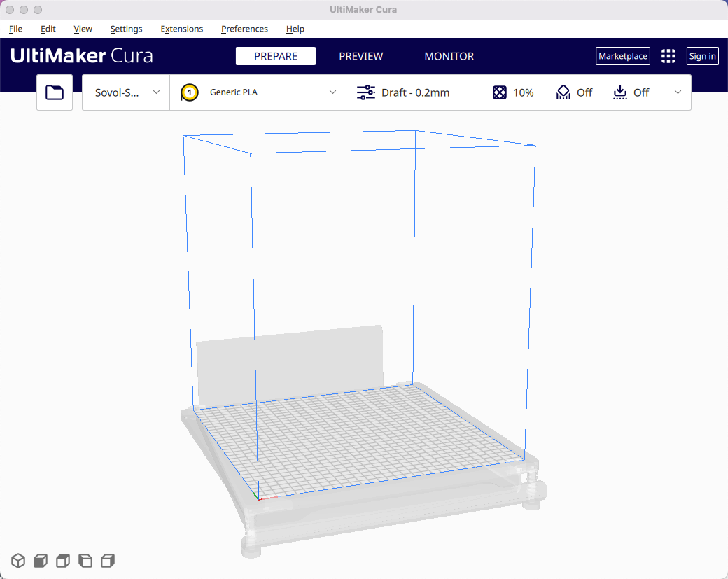728x579 pixels.
Task: Switch camera to left side view
Action: point(85,561)
